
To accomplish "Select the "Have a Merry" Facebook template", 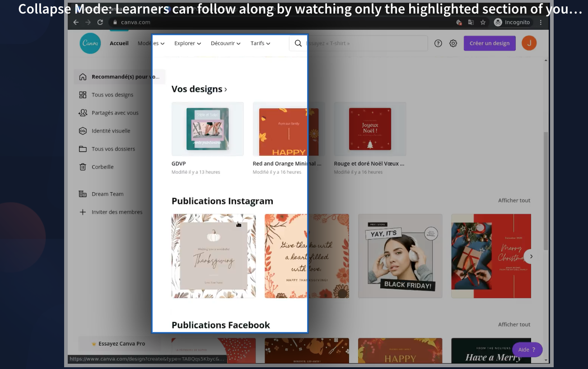I will click(491, 351).
